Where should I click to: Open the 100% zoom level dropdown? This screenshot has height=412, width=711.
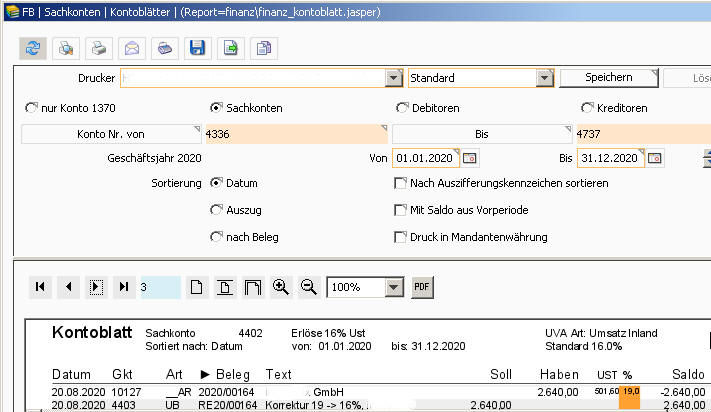tap(393, 287)
